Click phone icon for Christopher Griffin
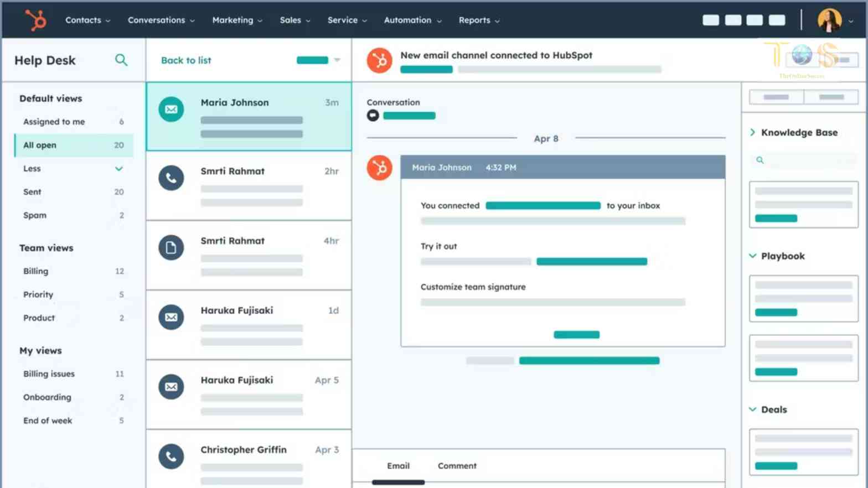868x488 pixels. pos(171,456)
